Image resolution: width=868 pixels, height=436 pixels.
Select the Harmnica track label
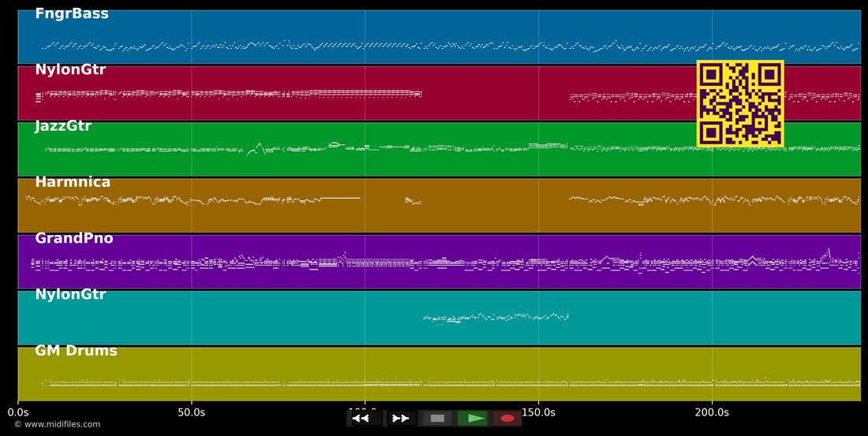point(73,182)
